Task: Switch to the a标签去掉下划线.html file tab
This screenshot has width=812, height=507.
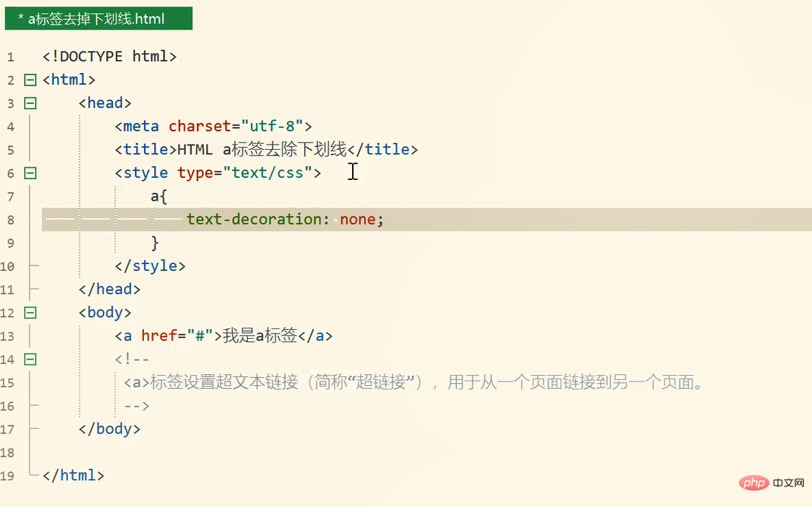Action: tap(98, 18)
